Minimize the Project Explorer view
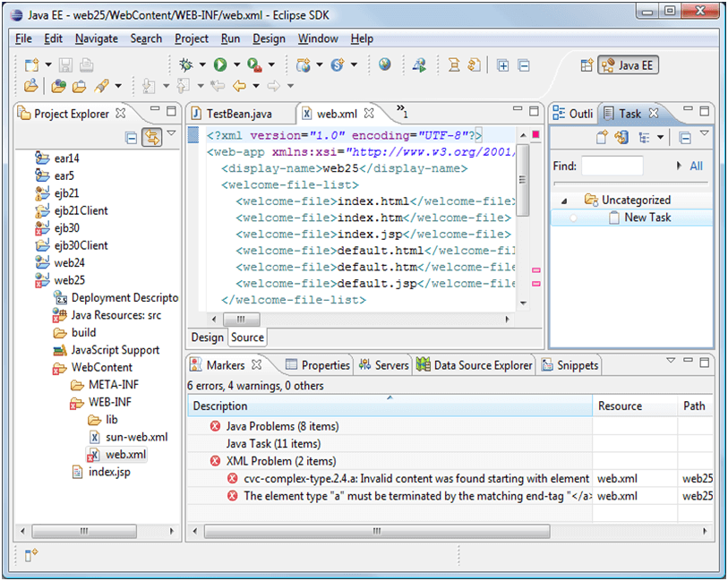Viewport: 728px width, 581px height. (155, 109)
